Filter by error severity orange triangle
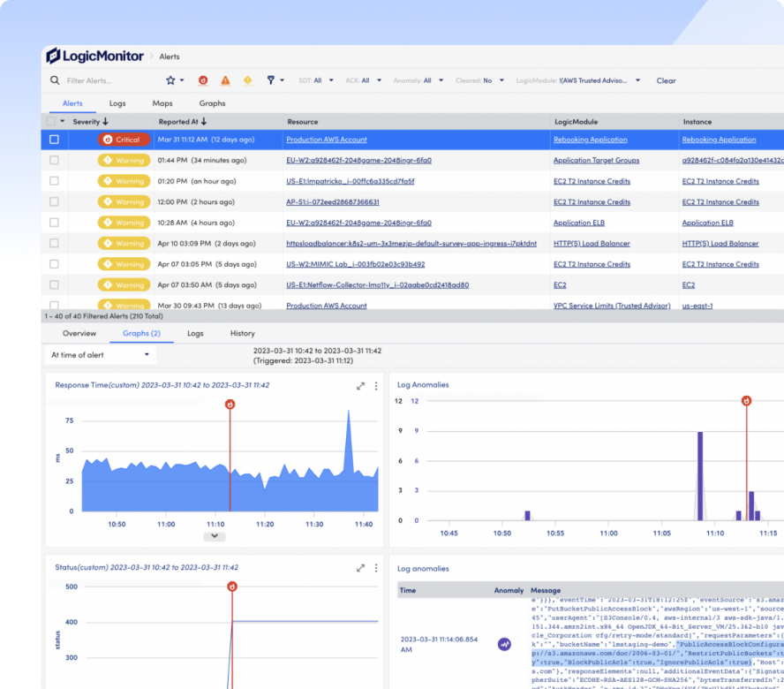This screenshot has height=689, width=784. 225,80
